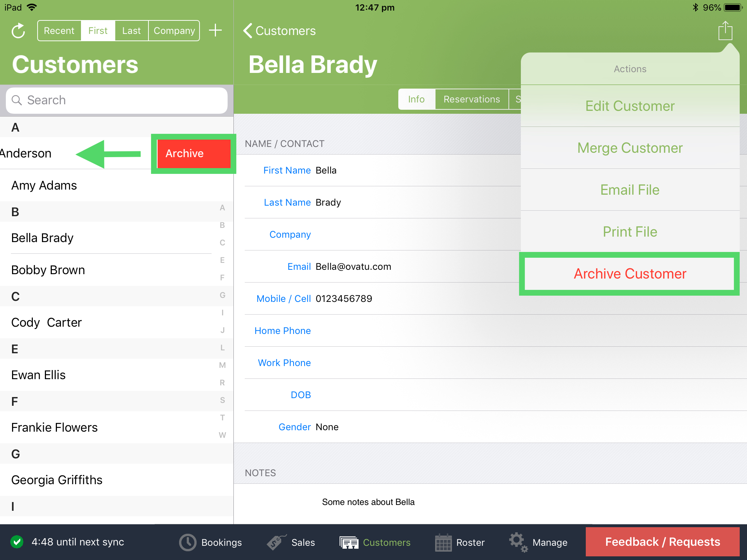Image resolution: width=747 pixels, height=560 pixels.
Task: Tap the refresh customers icon
Action: click(18, 31)
